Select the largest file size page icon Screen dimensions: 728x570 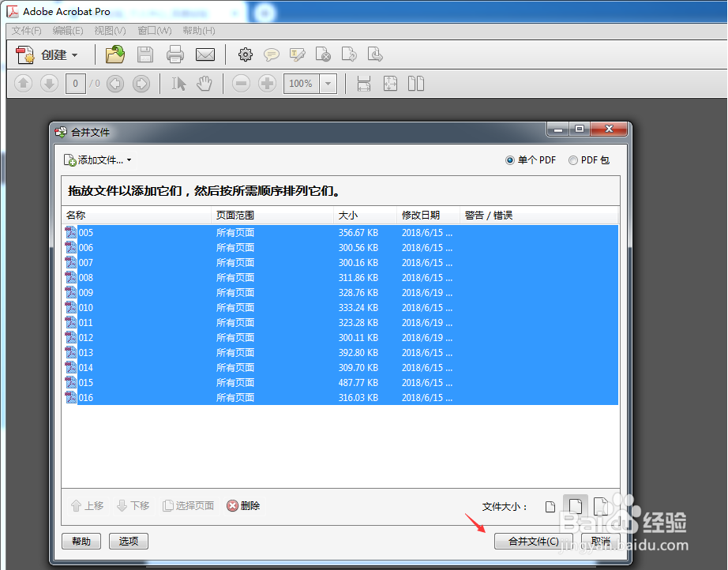(x=602, y=505)
